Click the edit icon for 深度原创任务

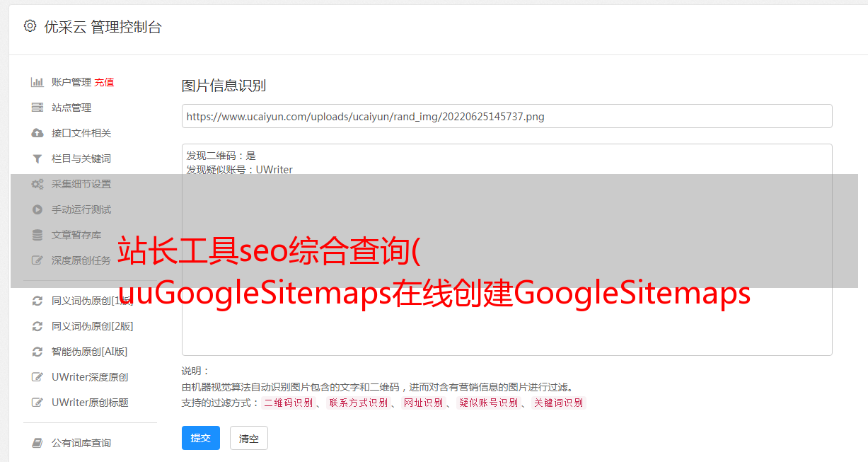(37, 260)
